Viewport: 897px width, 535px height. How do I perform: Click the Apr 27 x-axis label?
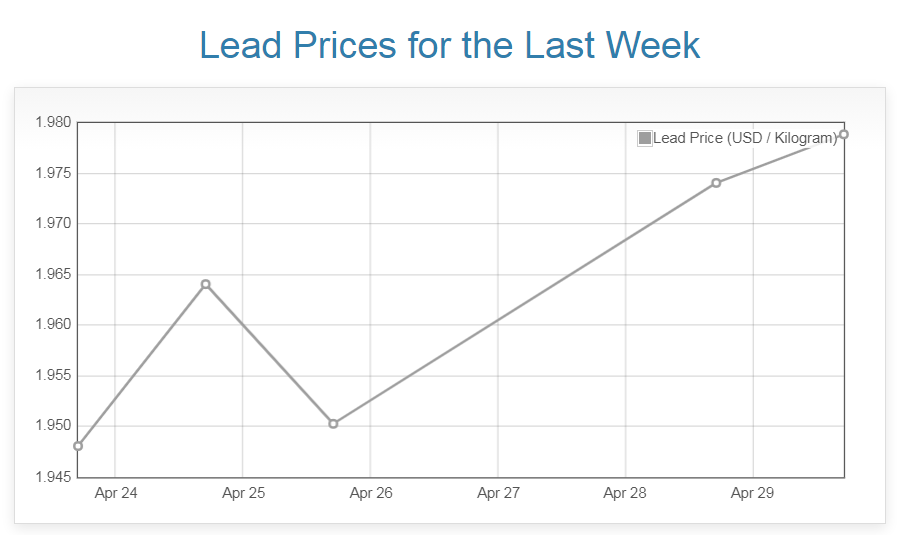pyautogui.click(x=498, y=493)
